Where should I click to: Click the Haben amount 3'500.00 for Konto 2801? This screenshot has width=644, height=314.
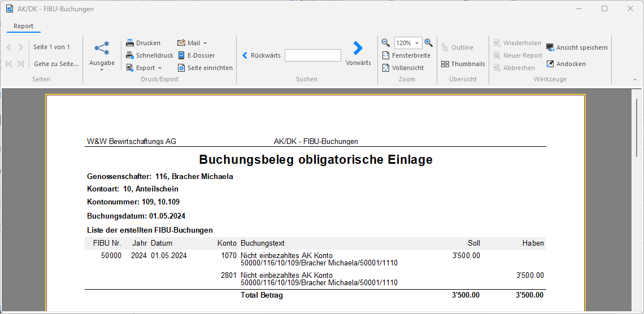click(530, 275)
